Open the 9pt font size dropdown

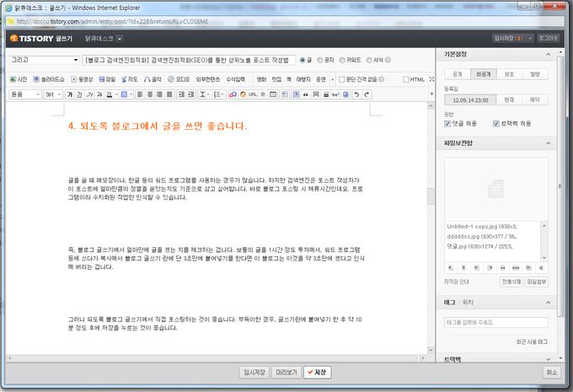(53, 94)
